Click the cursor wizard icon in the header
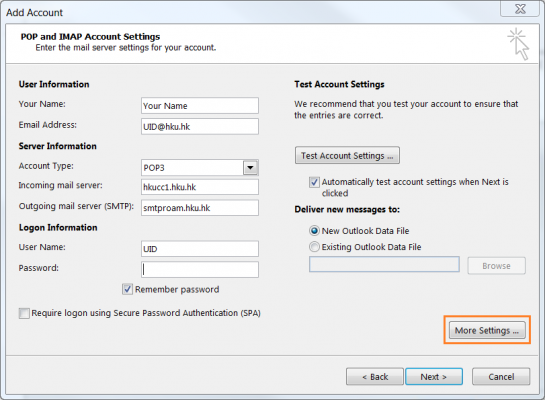This screenshot has height=400, width=545. (518, 44)
